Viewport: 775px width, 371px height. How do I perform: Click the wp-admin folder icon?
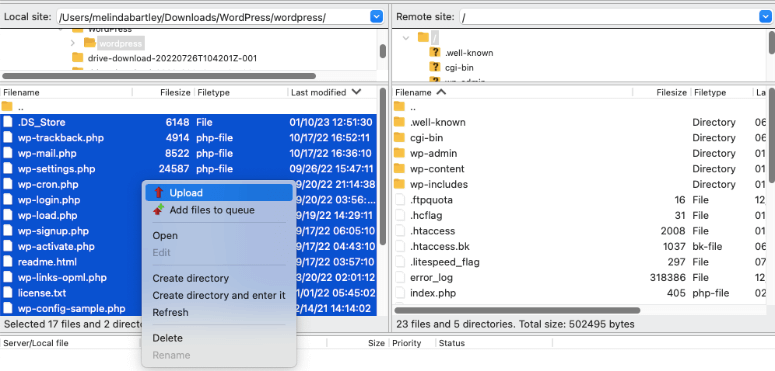click(x=399, y=153)
